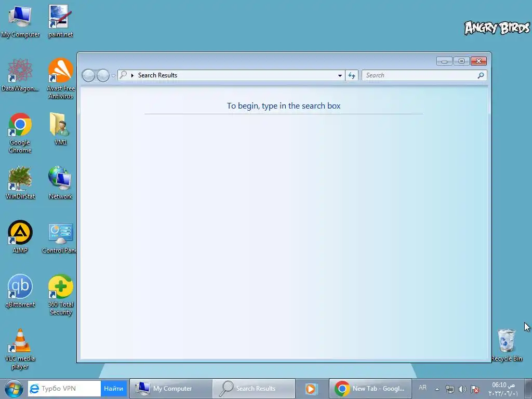532x399 pixels.
Task: Select the Recycle Bin icon
Action: [507, 345]
